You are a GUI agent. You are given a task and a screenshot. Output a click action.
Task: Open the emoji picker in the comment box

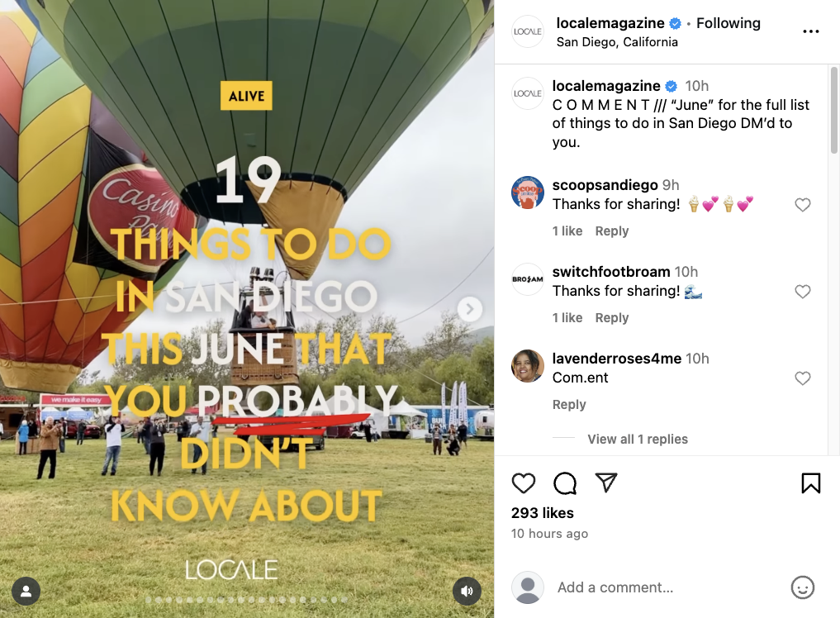click(x=803, y=587)
